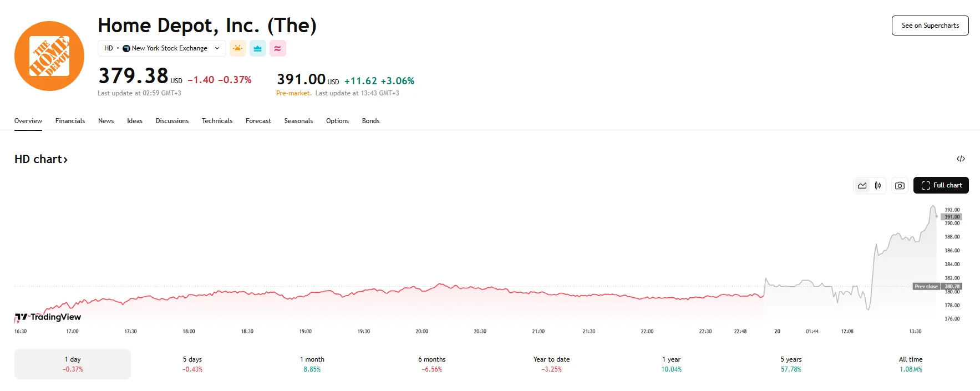This screenshot has width=980, height=391.
Task: Open the pre-market sun indicator icon
Action: point(237,48)
